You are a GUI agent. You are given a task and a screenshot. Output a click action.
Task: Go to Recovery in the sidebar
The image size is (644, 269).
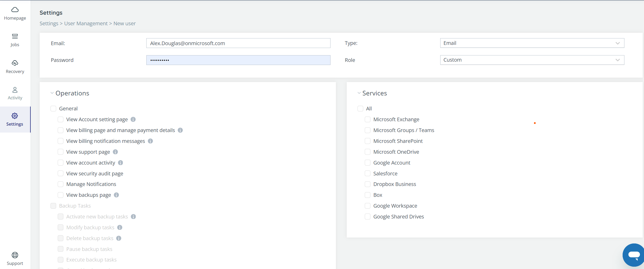[15, 67]
